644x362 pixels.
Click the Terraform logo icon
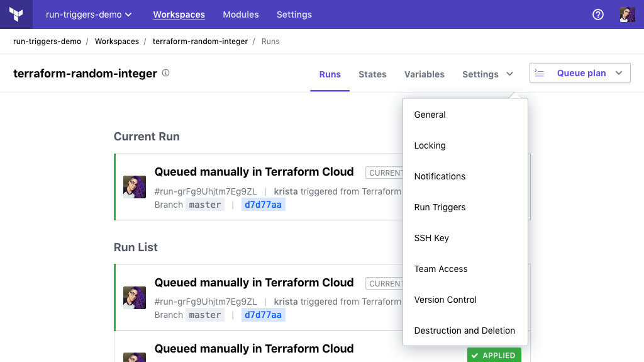[x=16, y=14]
